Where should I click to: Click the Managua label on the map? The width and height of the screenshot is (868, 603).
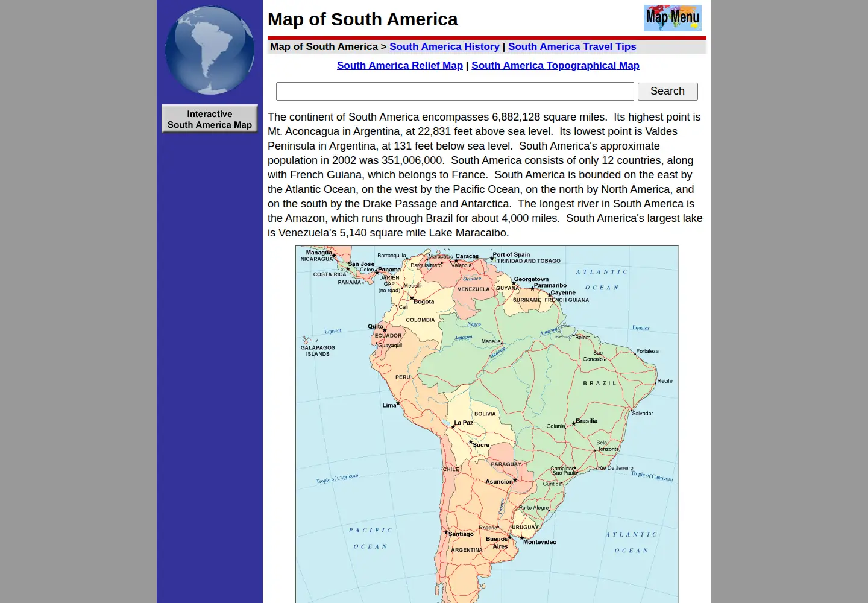(319, 253)
